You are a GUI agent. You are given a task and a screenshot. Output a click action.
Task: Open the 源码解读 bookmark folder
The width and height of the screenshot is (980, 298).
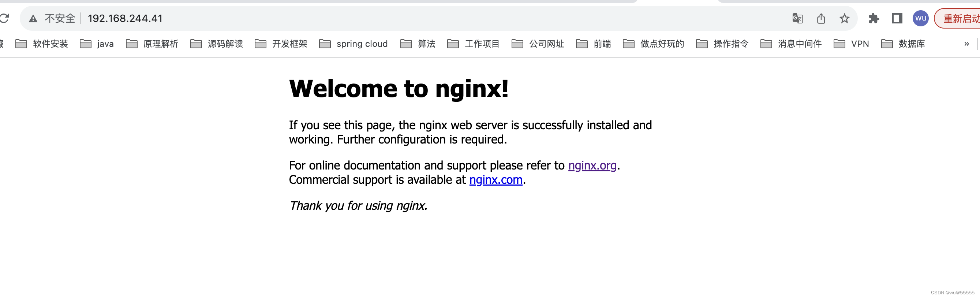[217, 44]
